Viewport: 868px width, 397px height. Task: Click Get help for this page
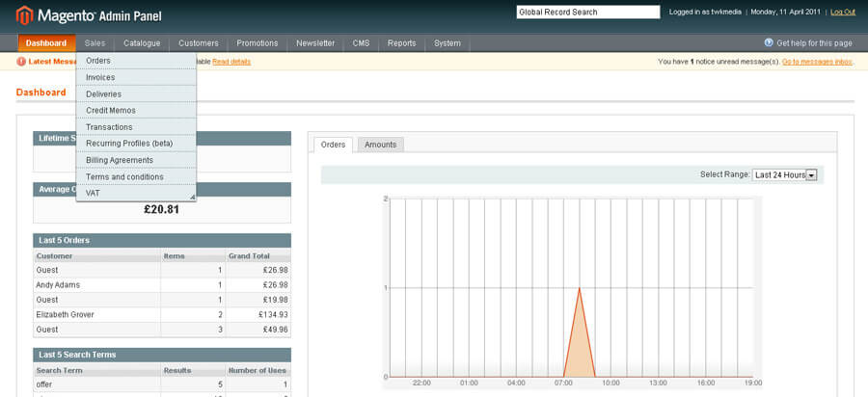click(814, 43)
